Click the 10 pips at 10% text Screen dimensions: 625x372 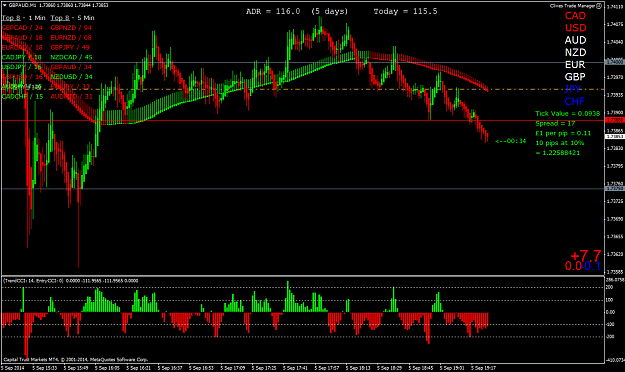[560, 143]
